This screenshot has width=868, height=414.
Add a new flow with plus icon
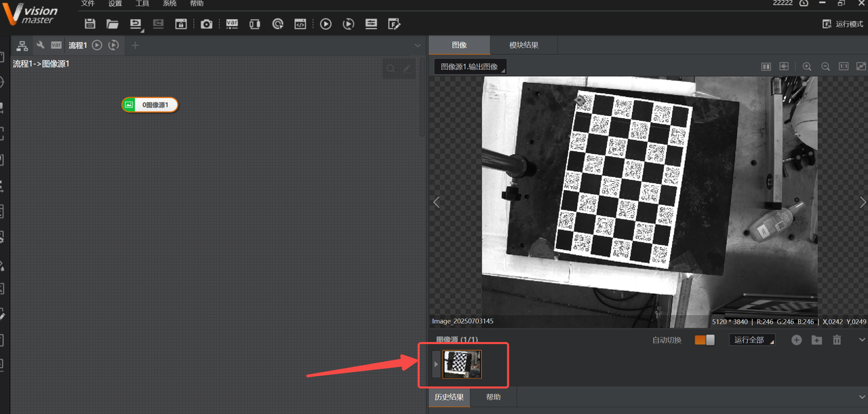tap(135, 45)
